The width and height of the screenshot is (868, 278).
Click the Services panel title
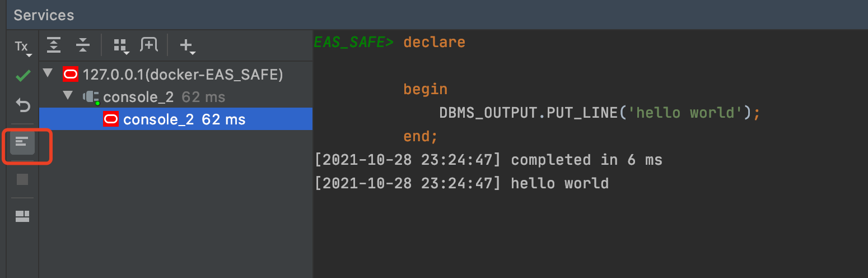[44, 15]
